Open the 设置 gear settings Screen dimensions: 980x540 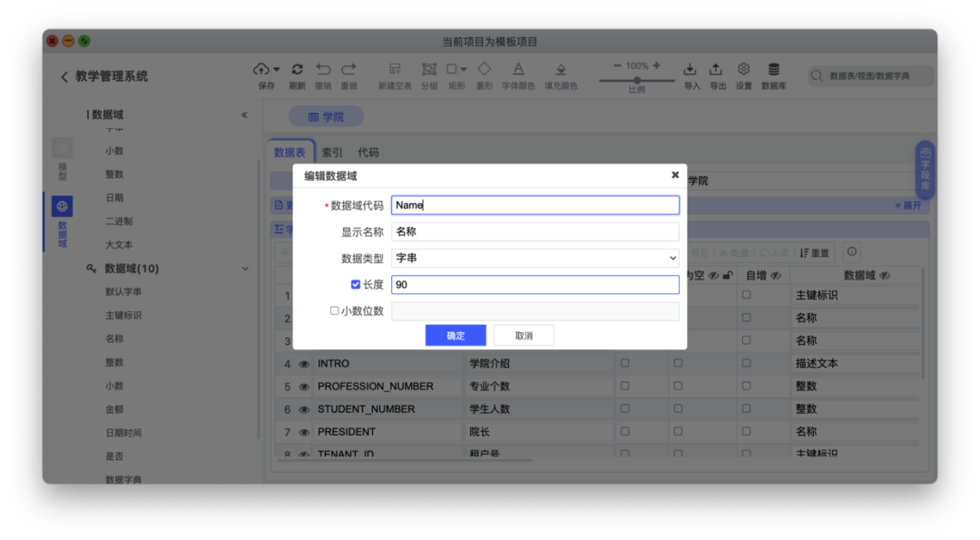pos(743,69)
